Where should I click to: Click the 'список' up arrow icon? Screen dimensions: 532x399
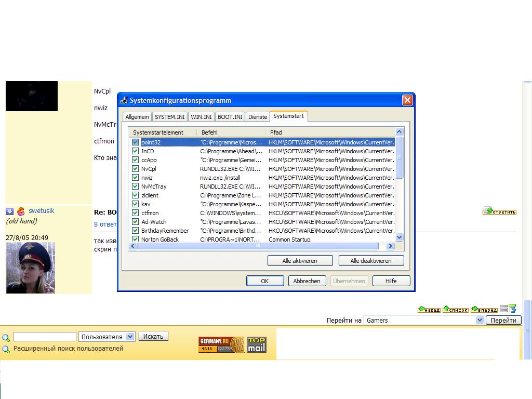pos(446,310)
